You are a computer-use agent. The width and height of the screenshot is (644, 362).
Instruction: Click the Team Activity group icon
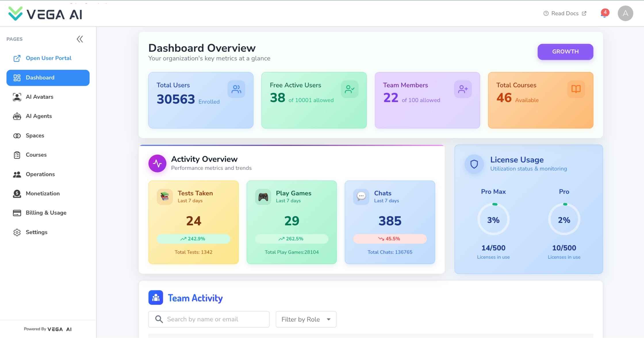pos(156,298)
